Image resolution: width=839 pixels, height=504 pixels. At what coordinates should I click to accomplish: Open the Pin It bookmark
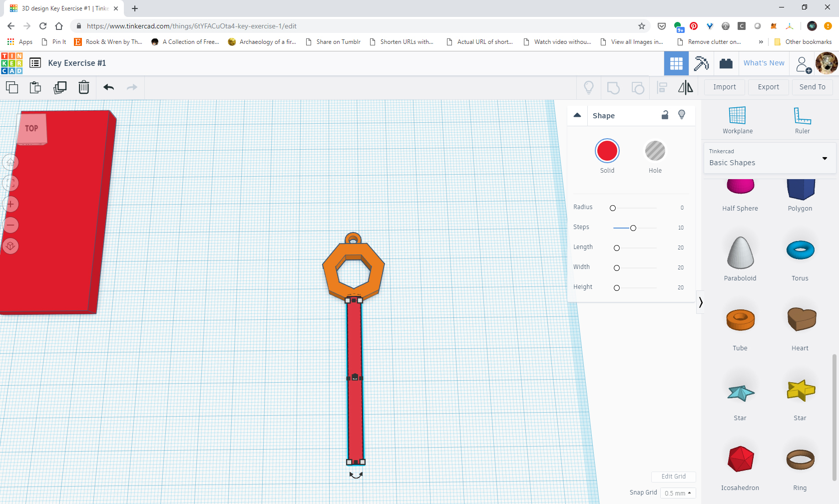pos(53,42)
